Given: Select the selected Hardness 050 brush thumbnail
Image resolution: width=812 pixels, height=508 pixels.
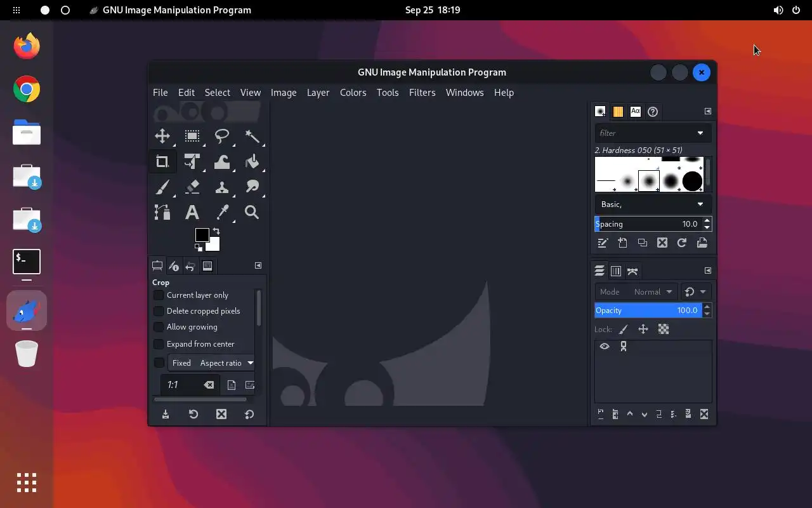Looking at the screenshot, I should (x=649, y=181).
